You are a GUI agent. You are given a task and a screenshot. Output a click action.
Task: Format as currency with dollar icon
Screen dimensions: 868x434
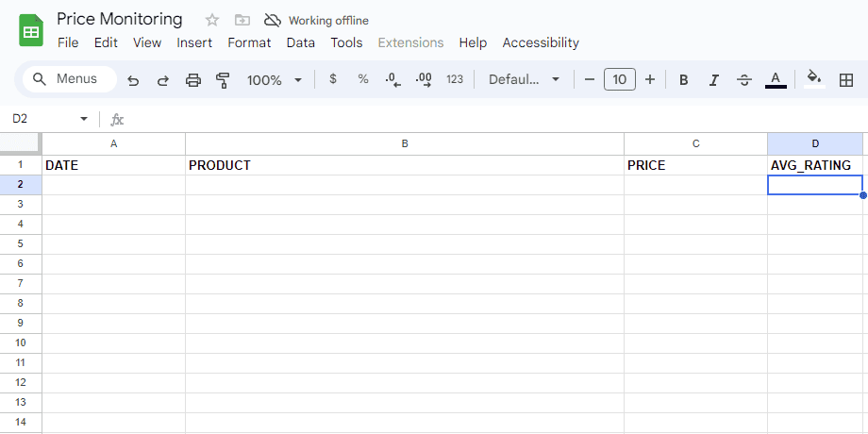pos(333,79)
